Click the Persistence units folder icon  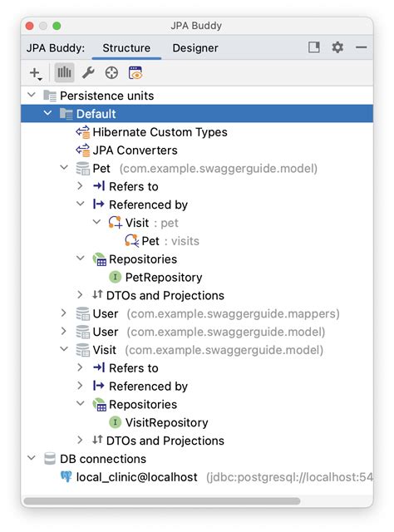(50, 96)
